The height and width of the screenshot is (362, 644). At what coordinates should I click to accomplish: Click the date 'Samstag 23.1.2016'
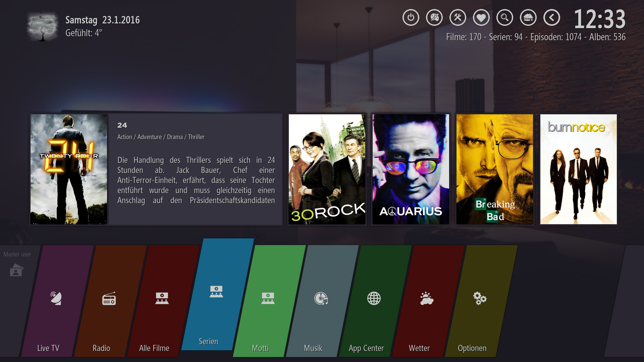tap(103, 20)
